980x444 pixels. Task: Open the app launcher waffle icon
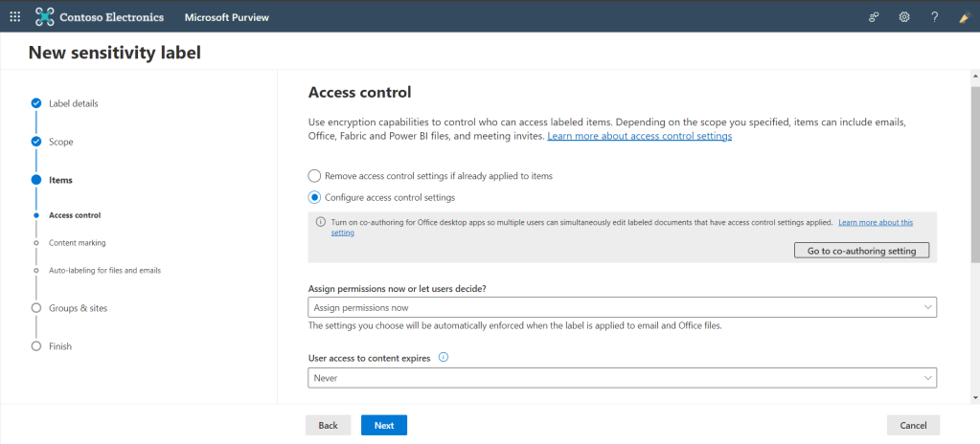[15, 17]
